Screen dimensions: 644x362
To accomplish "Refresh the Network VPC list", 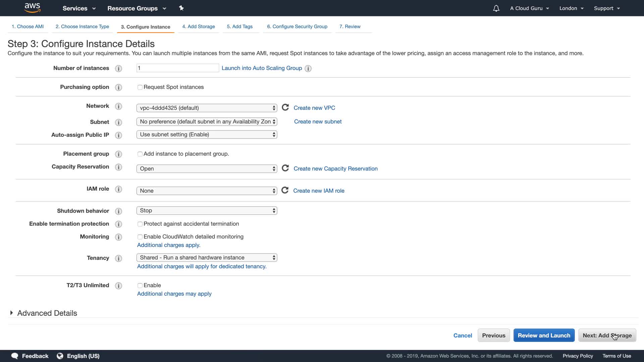I will (285, 108).
